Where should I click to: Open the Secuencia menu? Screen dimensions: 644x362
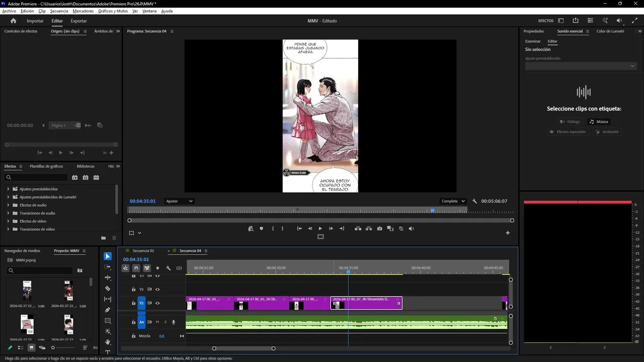[x=59, y=11]
